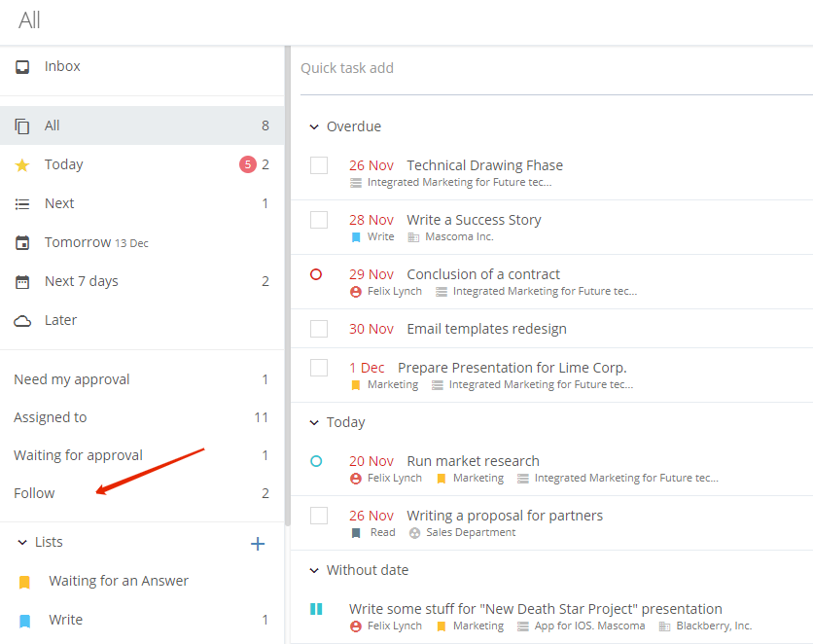Click the red 5 overdue badge on Today
Screen dimensions: 813x644
click(x=248, y=164)
